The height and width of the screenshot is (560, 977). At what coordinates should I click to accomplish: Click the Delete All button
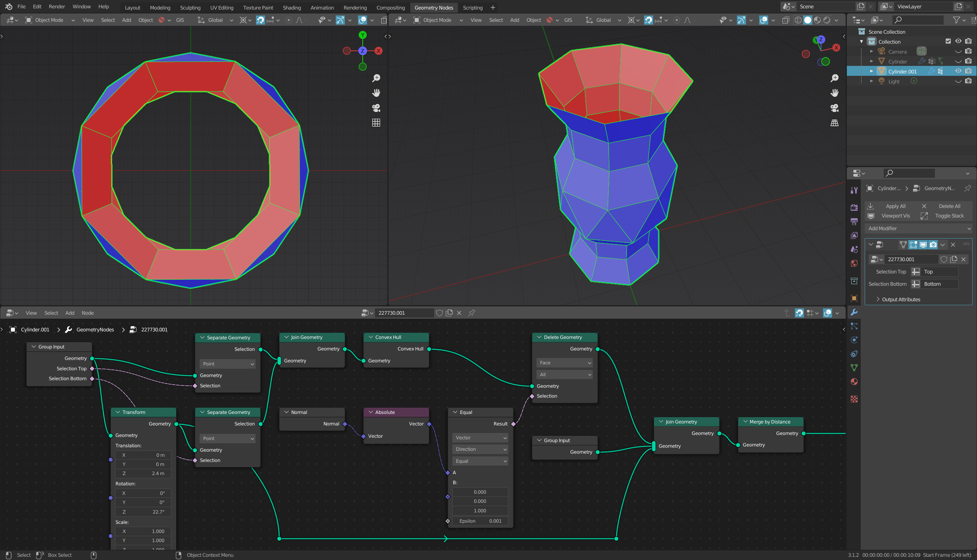(945, 206)
